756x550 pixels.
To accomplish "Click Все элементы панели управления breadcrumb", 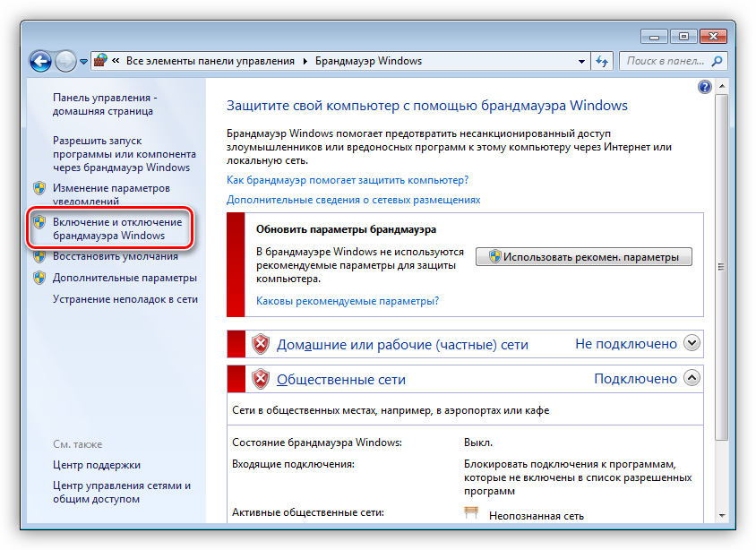I will (210, 61).
